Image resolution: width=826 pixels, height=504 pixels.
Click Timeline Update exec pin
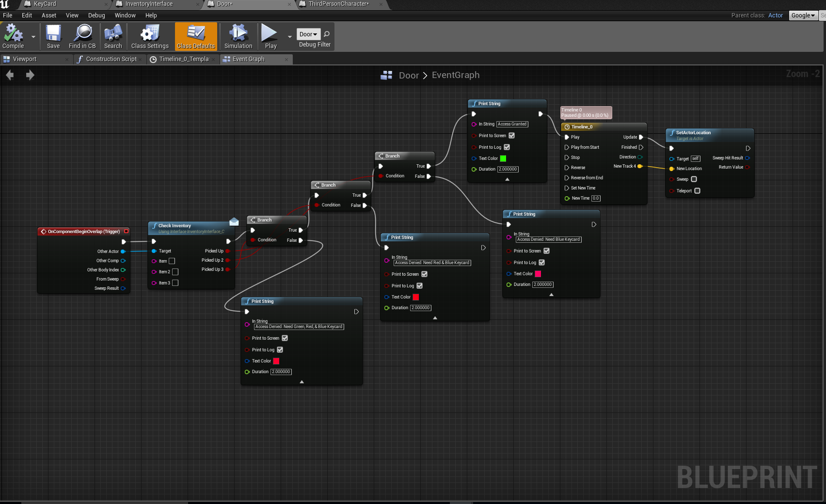[x=641, y=137]
